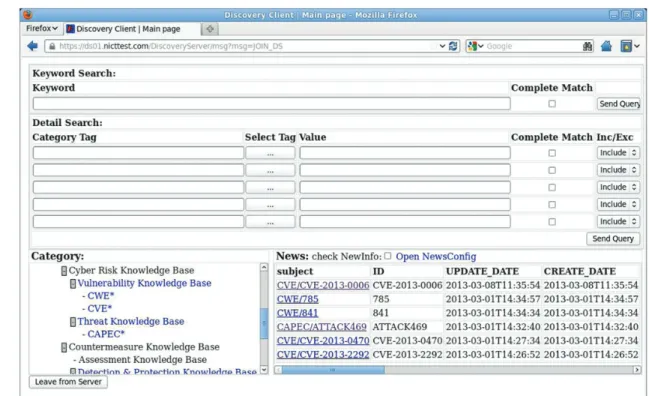Image resolution: width=649 pixels, height=396 pixels.
Task: Enable the check NewInfo checkbox
Action: (387, 256)
